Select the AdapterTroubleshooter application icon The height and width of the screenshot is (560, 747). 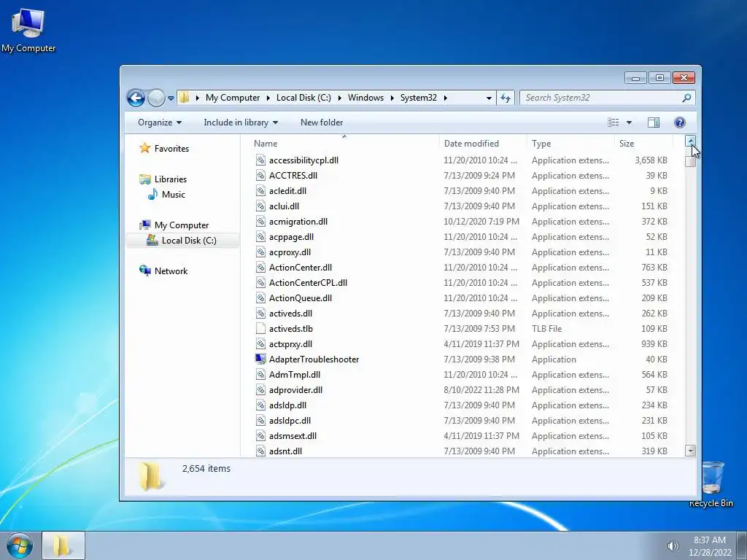point(260,359)
